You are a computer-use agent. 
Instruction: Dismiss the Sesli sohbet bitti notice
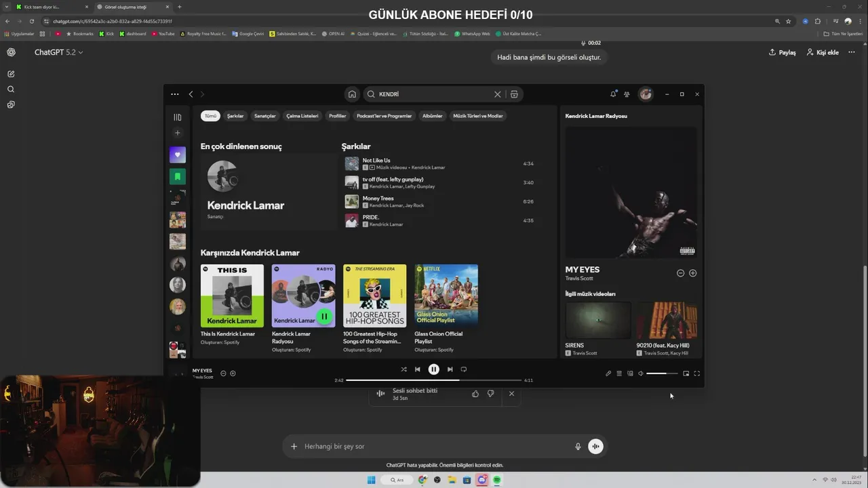tap(511, 394)
